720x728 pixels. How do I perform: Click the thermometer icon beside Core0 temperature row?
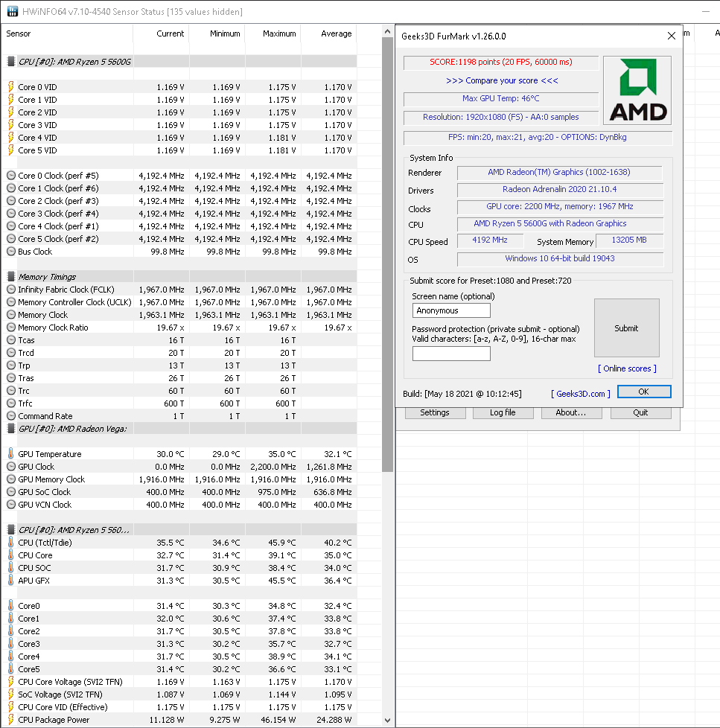point(10,605)
